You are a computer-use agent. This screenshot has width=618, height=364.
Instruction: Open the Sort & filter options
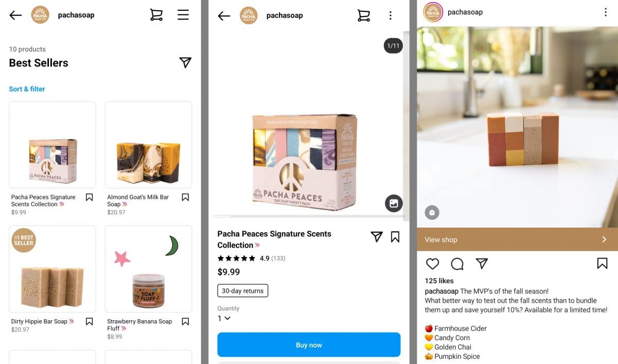click(x=27, y=89)
